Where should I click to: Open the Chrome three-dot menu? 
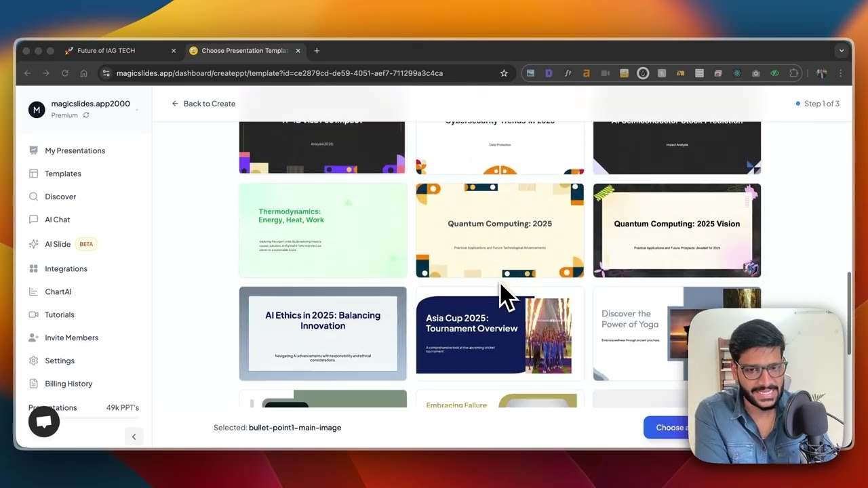tap(841, 73)
